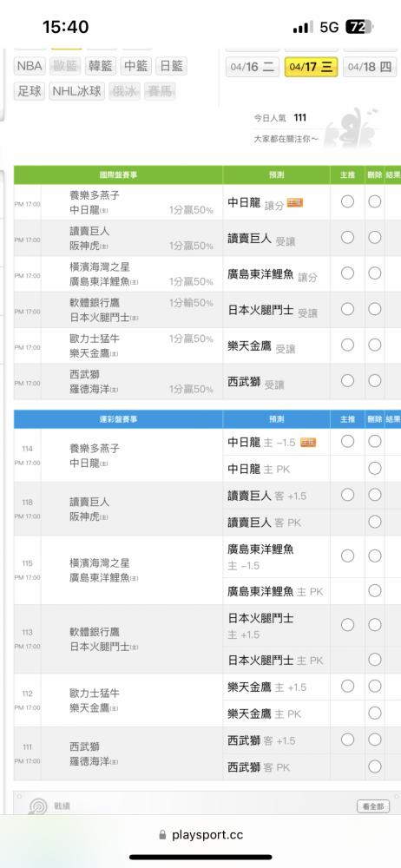Set 主推 for 中日龍 讓分 international pick
Image resolution: width=401 pixels, height=868 pixels.
tap(347, 201)
